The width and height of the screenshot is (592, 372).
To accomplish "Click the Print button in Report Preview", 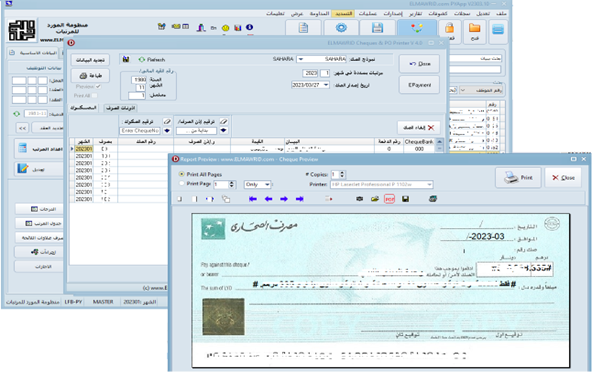I will pos(518,178).
